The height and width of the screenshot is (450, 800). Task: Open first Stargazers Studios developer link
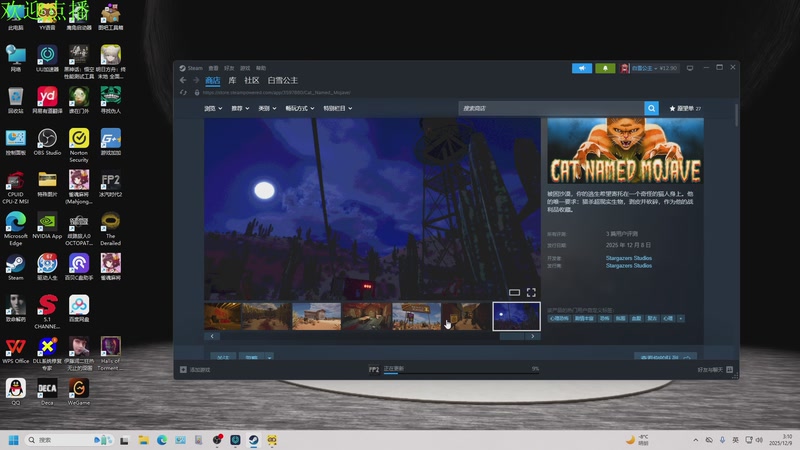[x=629, y=258]
